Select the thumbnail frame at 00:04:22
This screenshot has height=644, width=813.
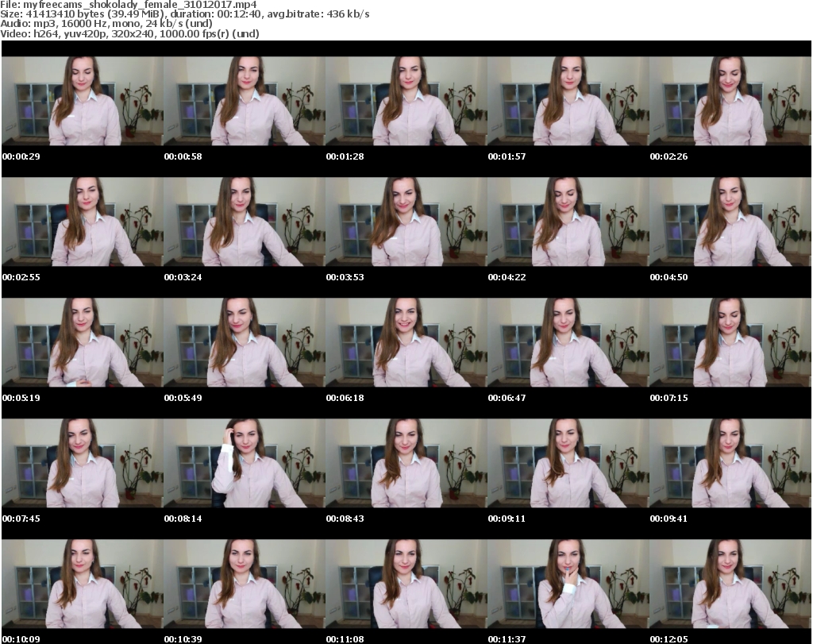[568, 222]
